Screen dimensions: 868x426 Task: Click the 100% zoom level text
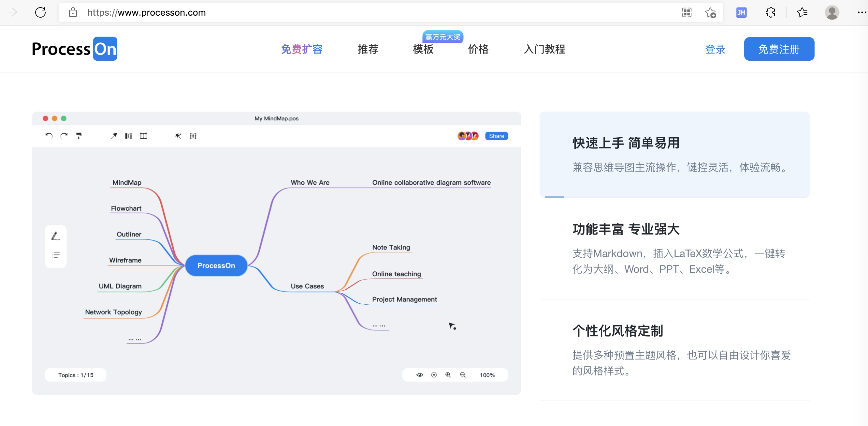point(487,375)
